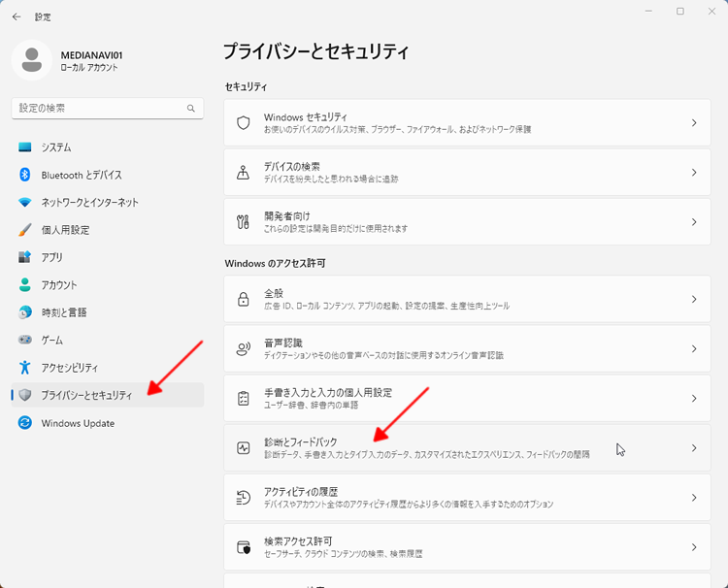Maximize the 設定 window
Image resolution: width=728 pixels, height=588 pixels.
[680, 11]
